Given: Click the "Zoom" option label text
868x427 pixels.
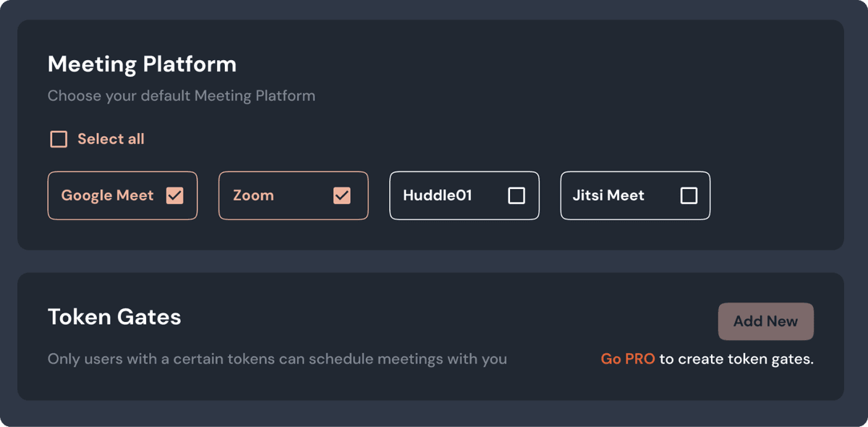Looking at the screenshot, I should [253, 195].
